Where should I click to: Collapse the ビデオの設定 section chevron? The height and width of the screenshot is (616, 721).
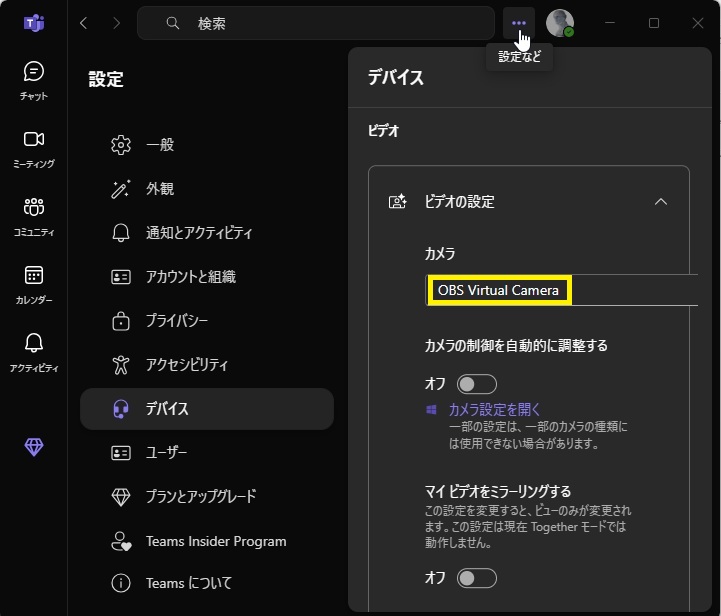pyautogui.click(x=660, y=202)
